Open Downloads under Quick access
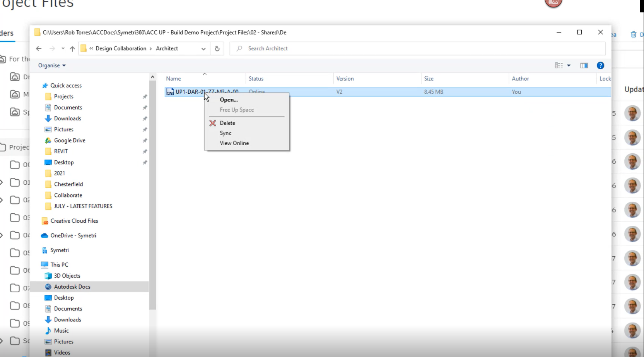 tap(67, 118)
